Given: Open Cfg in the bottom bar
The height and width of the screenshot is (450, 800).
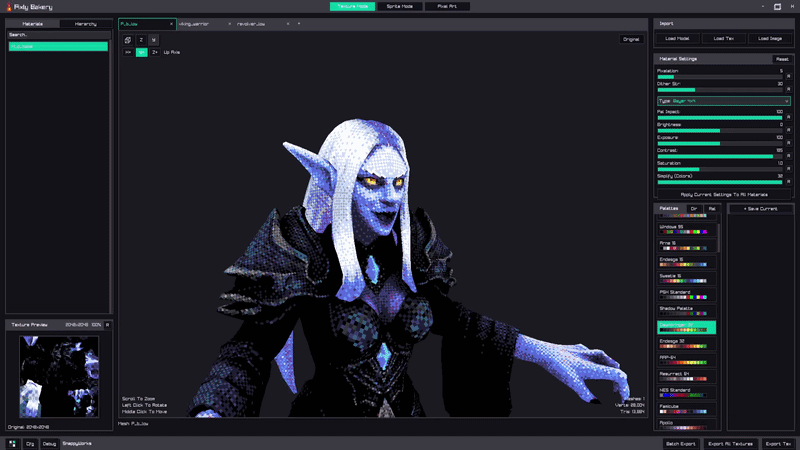Looking at the screenshot, I should pyautogui.click(x=30, y=444).
